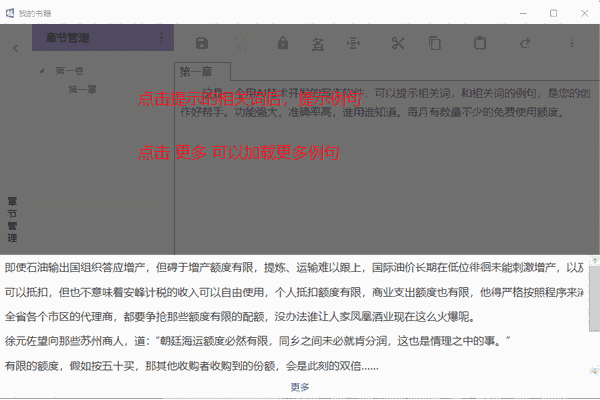
Task: Click the Copy icon in the toolbar
Action: point(435,43)
